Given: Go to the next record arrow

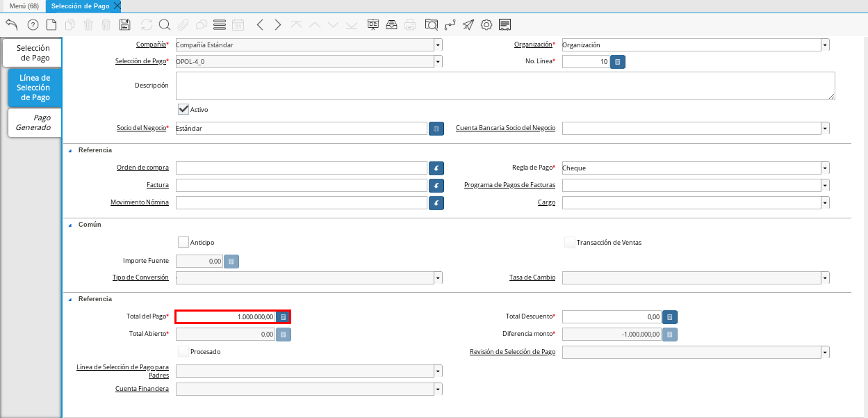Looking at the screenshot, I should (278, 25).
